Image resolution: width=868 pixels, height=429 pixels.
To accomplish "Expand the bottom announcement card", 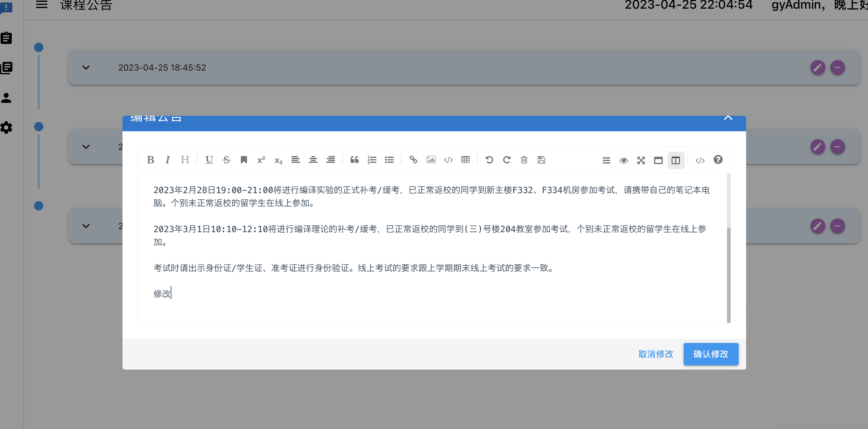I will click(86, 226).
